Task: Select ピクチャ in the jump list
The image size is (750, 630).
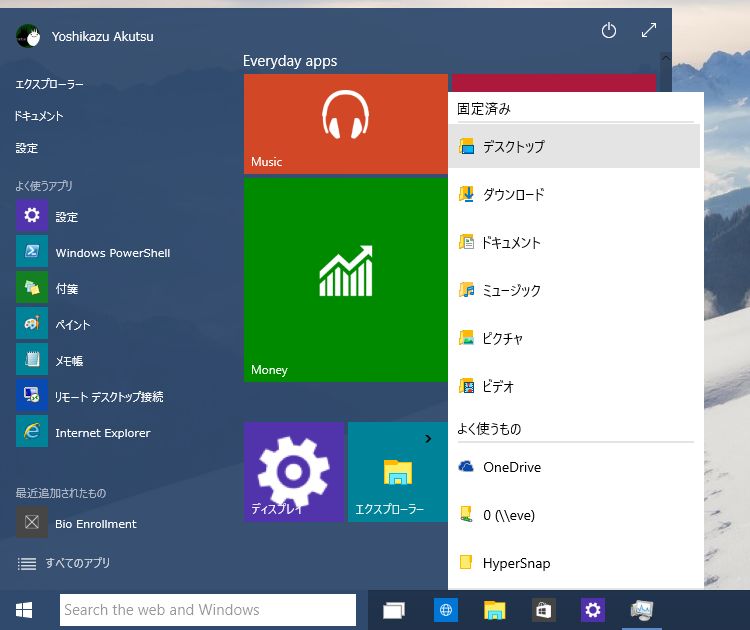Action: (574, 338)
